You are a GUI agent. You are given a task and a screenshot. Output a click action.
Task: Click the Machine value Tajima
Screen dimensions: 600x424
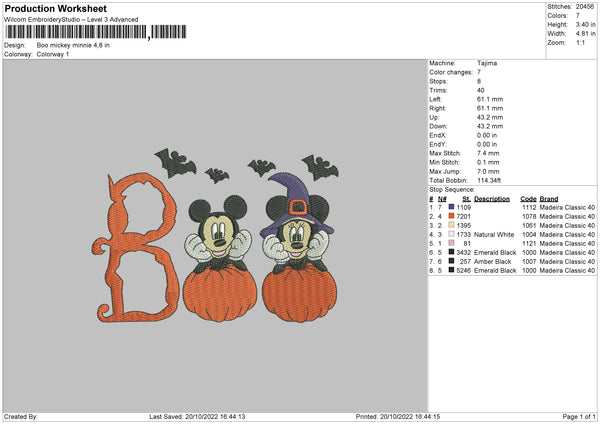[487, 63]
